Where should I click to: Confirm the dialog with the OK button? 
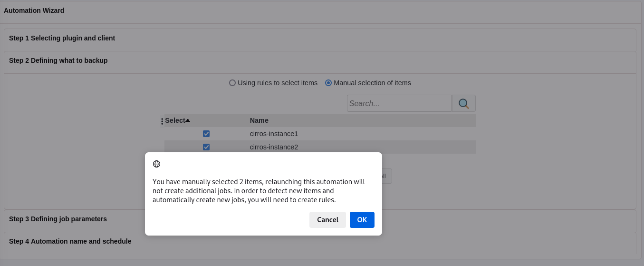[362, 220]
